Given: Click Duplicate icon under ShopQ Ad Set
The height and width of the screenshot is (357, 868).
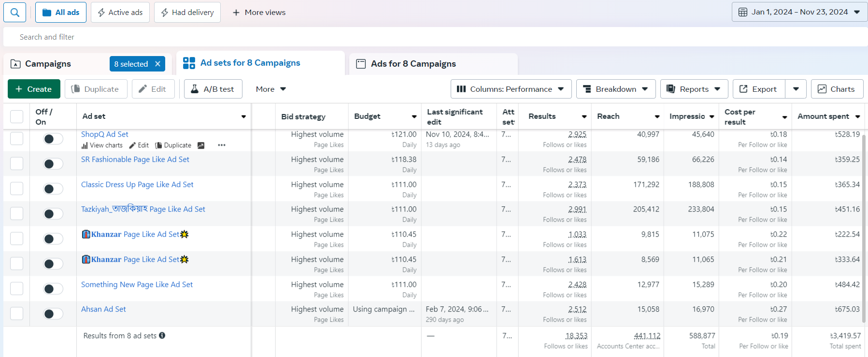Looking at the screenshot, I should [158, 145].
